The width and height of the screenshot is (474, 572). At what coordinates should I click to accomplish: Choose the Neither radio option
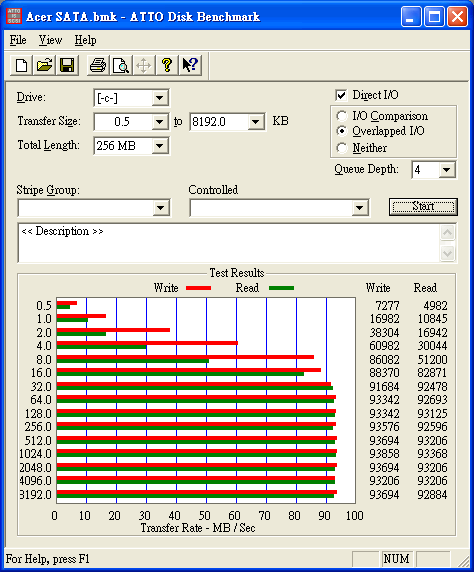click(x=342, y=148)
